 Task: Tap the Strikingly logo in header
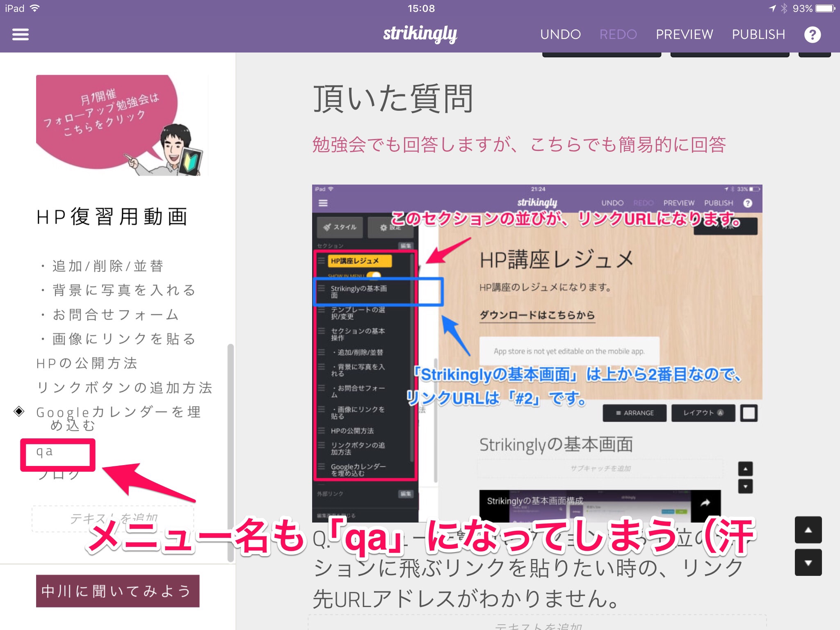(x=420, y=34)
